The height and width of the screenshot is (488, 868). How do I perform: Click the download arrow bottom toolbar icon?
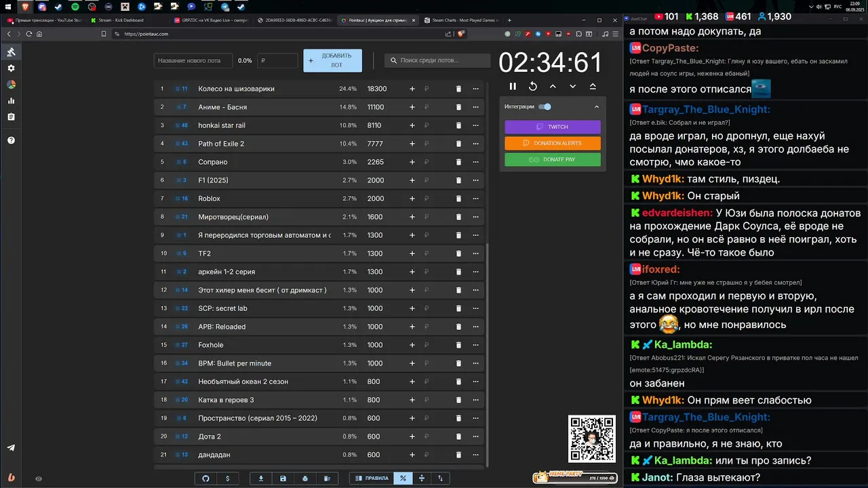[261, 478]
